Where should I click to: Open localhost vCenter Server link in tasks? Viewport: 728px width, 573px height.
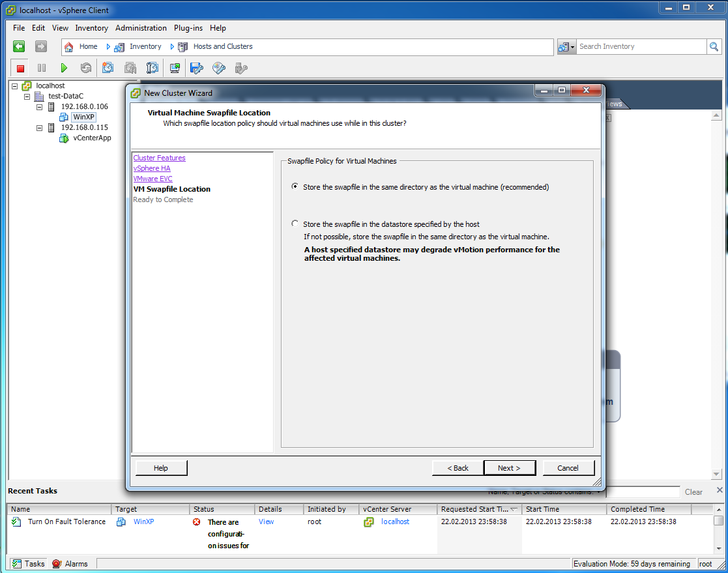pos(395,522)
